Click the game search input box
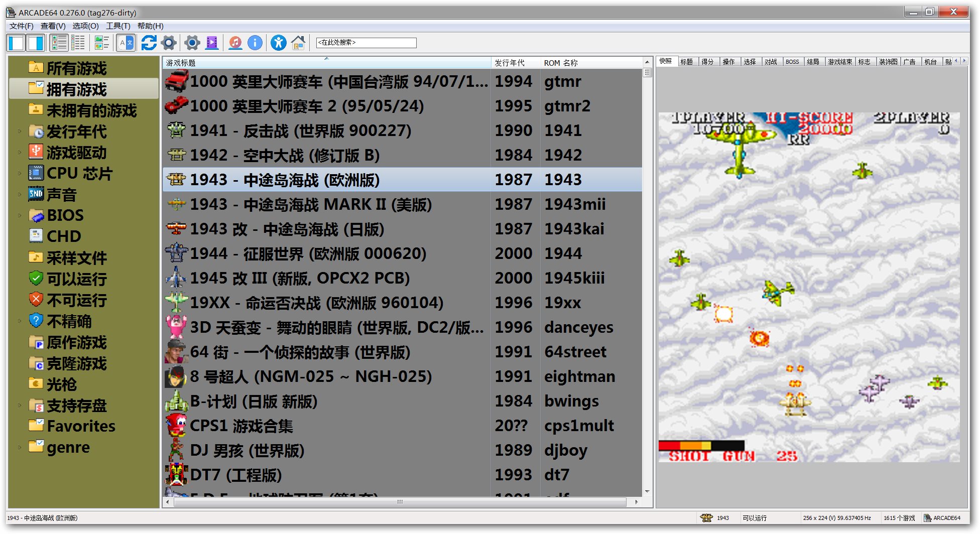 366,43
